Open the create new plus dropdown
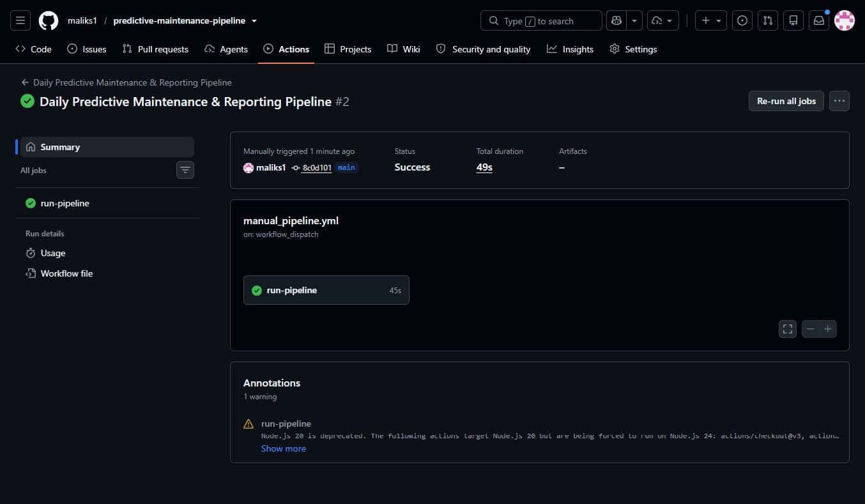The width and height of the screenshot is (865, 504). 711,20
